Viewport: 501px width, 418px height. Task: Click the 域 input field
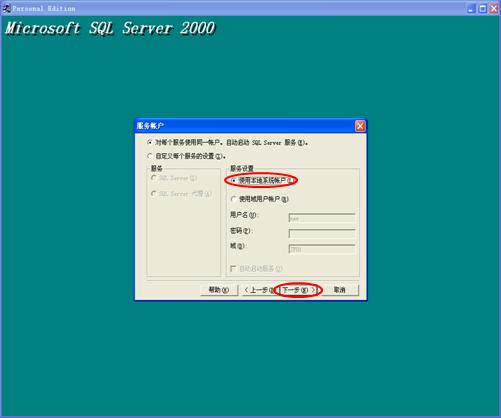pos(322,249)
